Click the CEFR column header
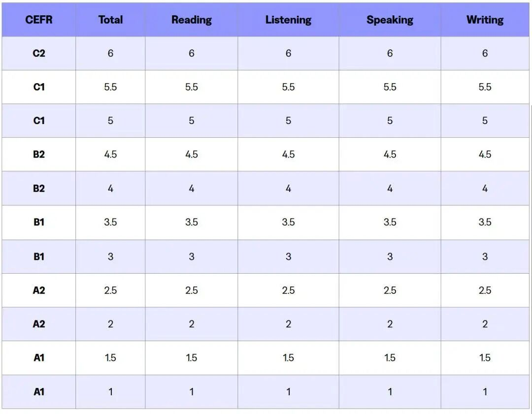Image resolution: width=532 pixels, height=414 pixels. tap(39, 20)
